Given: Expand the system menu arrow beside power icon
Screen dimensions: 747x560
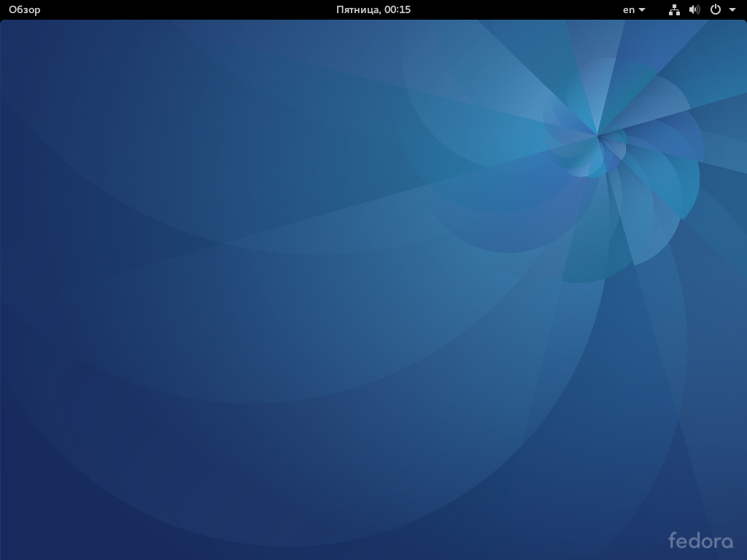Looking at the screenshot, I should click(x=732, y=9).
